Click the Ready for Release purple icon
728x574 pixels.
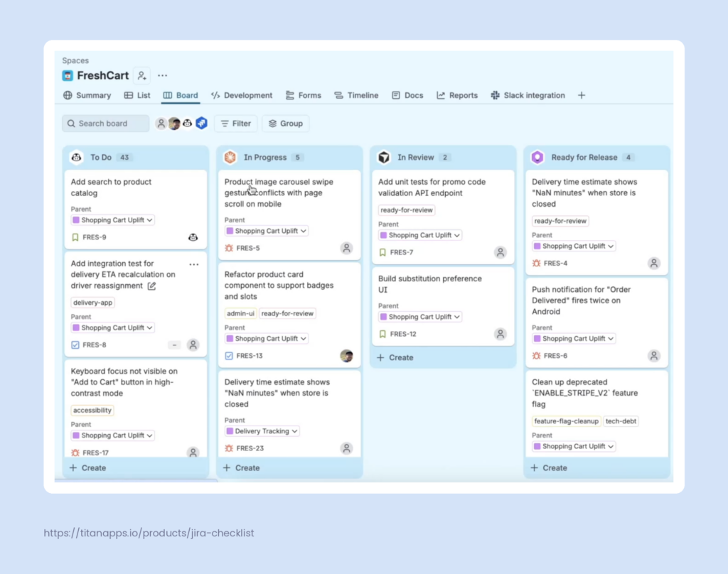pos(537,157)
